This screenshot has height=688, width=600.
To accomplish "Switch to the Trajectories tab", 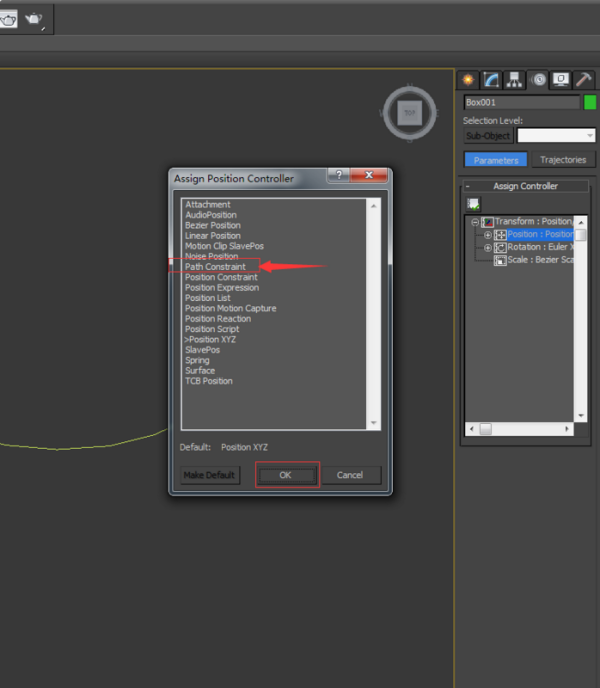I will pyautogui.click(x=563, y=160).
